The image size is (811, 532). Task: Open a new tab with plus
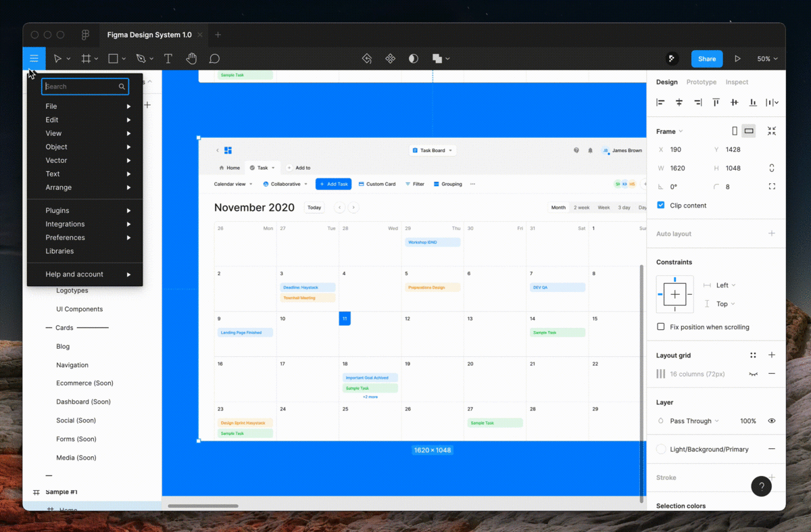click(x=218, y=35)
